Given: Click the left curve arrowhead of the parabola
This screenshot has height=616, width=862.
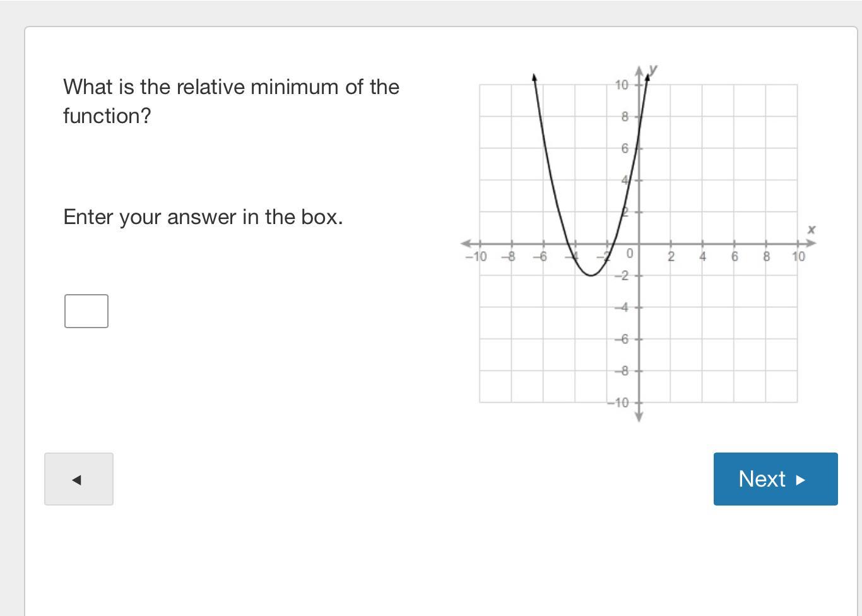Looking at the screenshot, I should pyautogui.click(x=534, y=77).
